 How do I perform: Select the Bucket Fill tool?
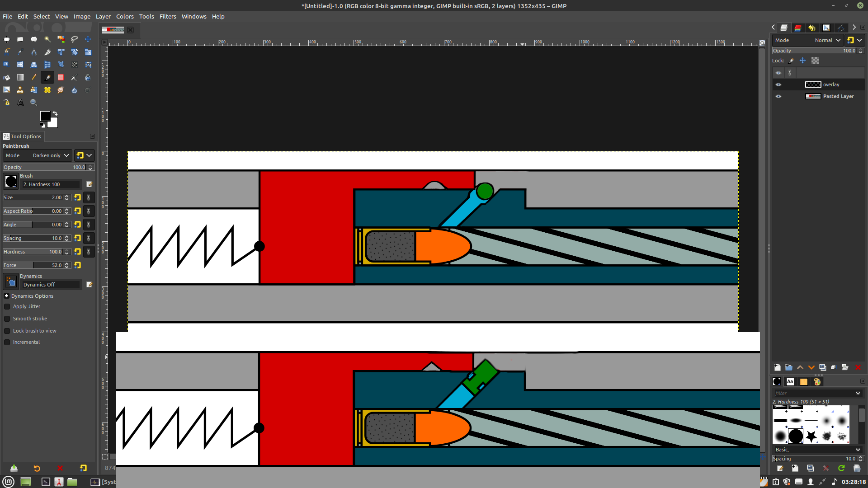(x=6, y=77)
